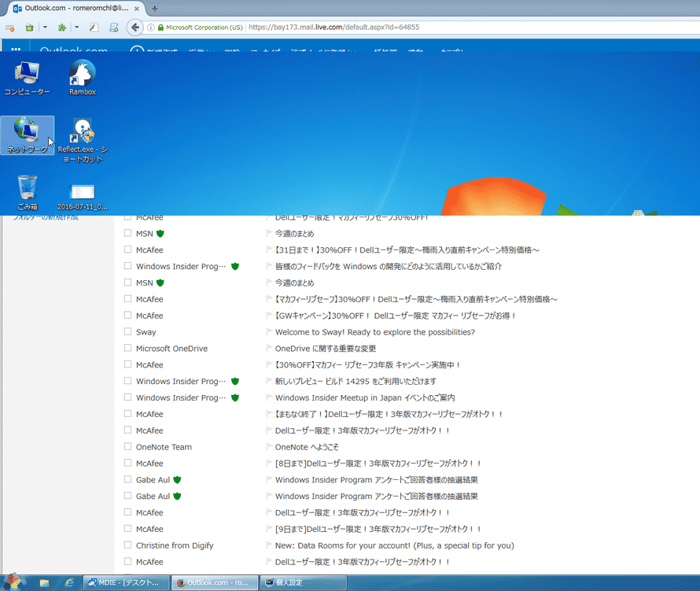
Task: Tick the checkbox for Christine from Digify
Action: pyautogui.click(x=127, y=545)
